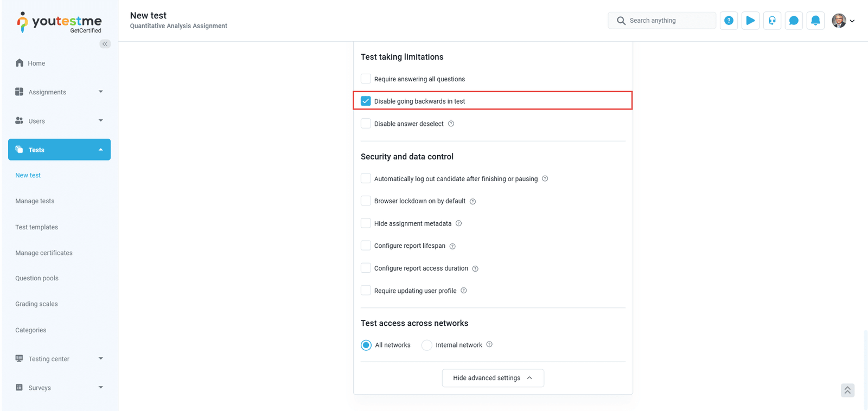The image size is (868, 411).
Task: Open the chat messages icon
Action: (x=794, y=21)
